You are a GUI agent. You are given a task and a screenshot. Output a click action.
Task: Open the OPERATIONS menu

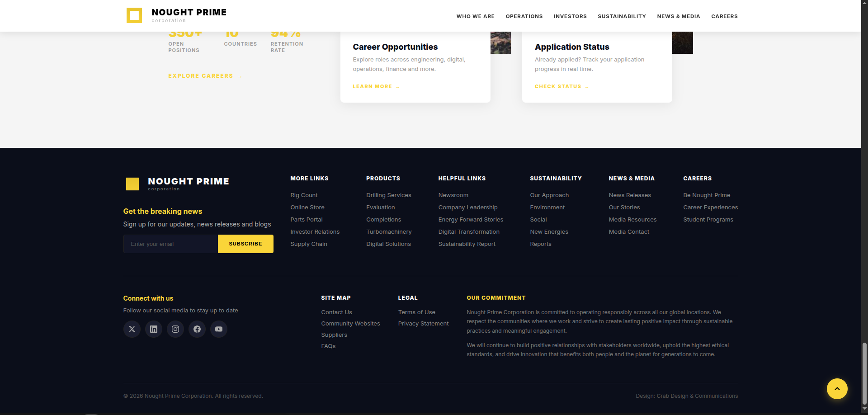click(524, 16)
